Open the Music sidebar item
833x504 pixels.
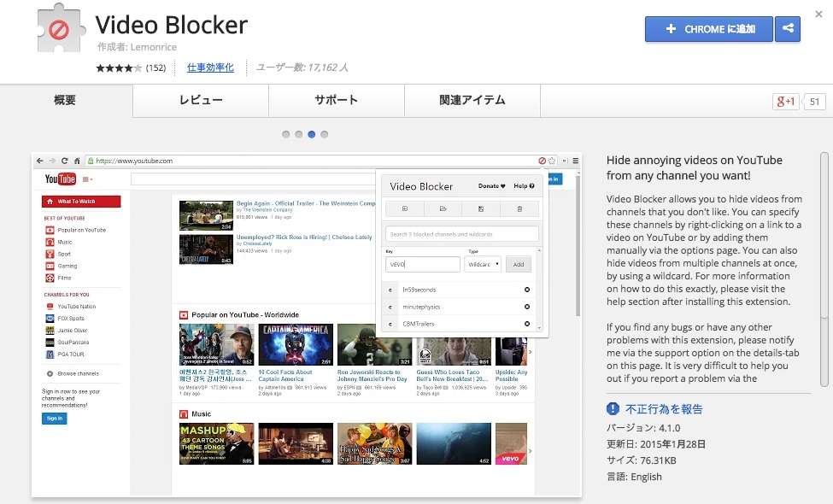click(x=59, y=242)
